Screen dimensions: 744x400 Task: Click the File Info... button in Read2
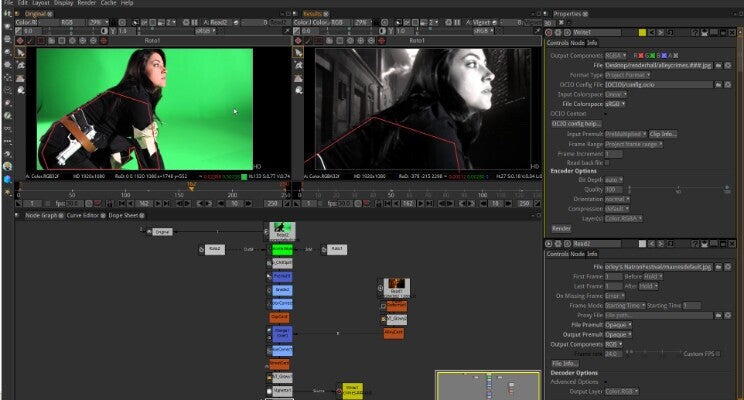click(x=566, y=363)
